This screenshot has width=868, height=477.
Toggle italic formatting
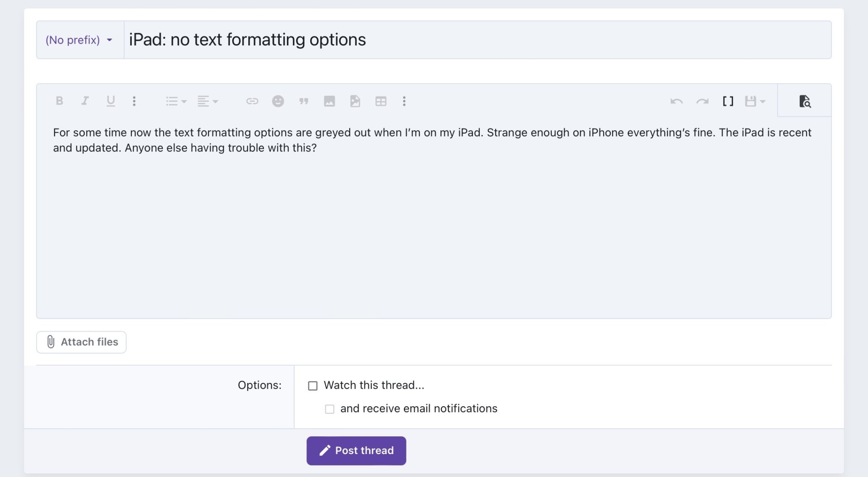tap(85, 101)
